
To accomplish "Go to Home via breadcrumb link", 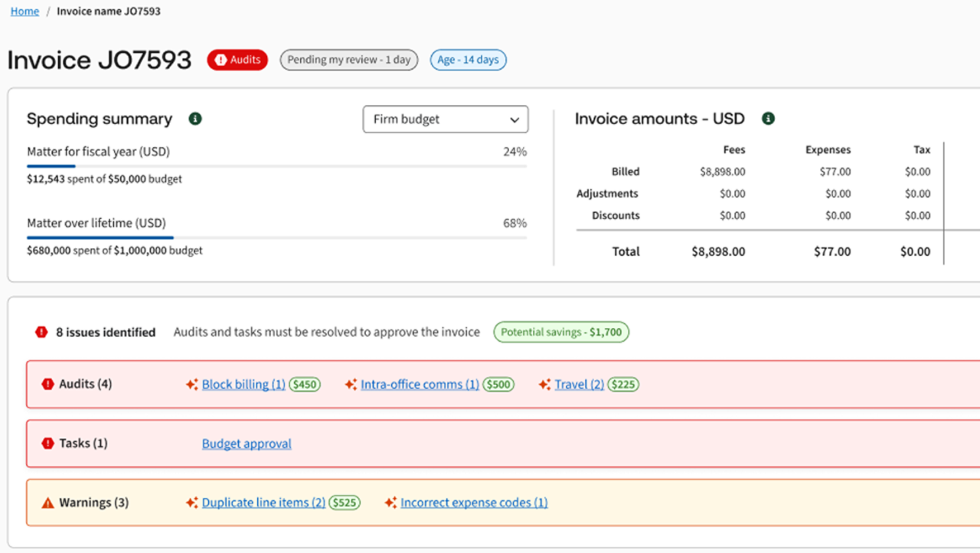I will 24,11.
